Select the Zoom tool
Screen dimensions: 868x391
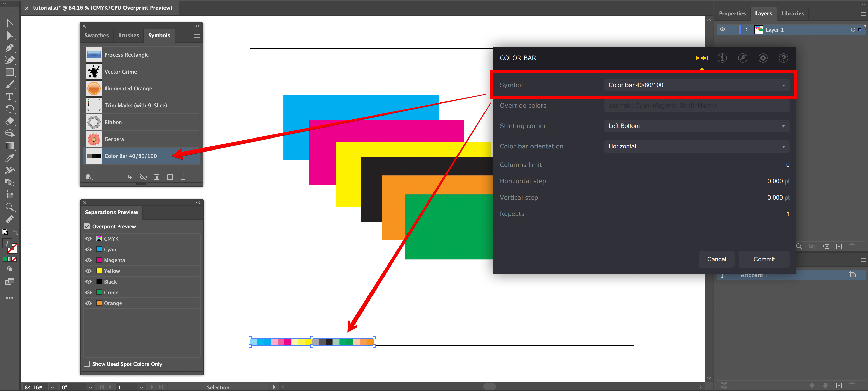10,207
